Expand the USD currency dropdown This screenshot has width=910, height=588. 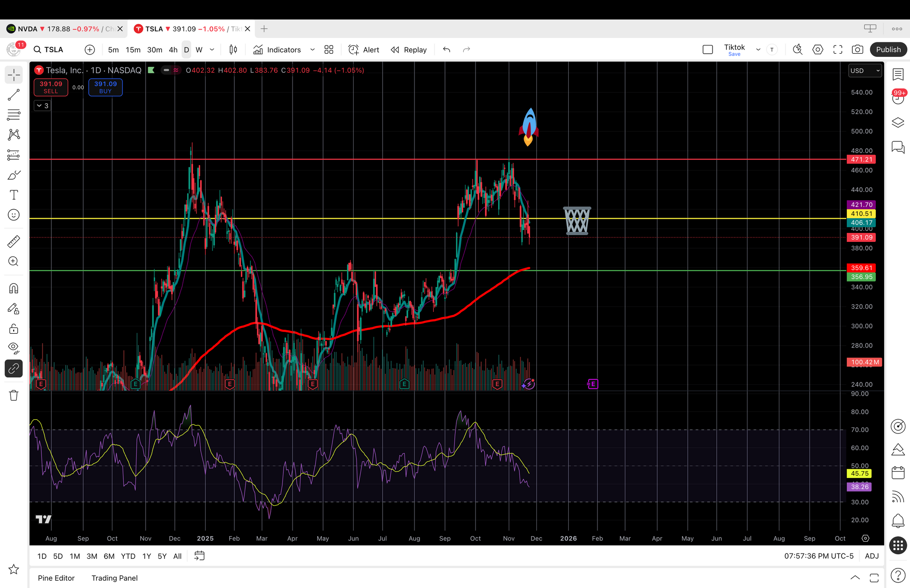tap(865, 70)
